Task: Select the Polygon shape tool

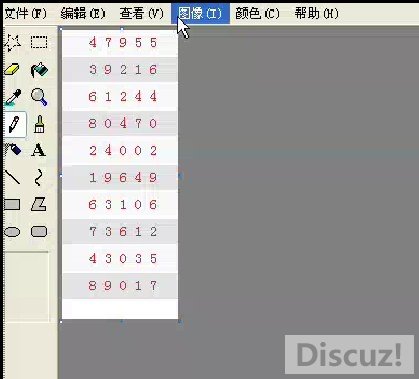Action: click(x=39, y=204)
